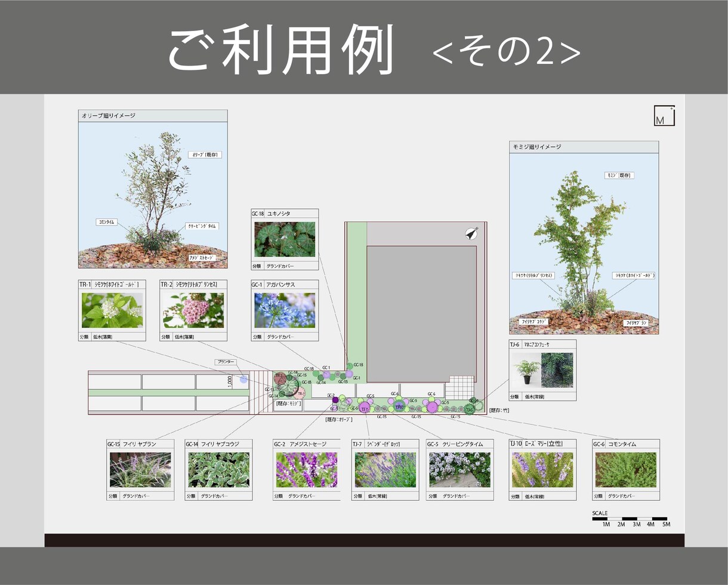Click the プランター label in plan
This screenshot has height=585, width=728.
pyautogui.click(x=226, y=362)
